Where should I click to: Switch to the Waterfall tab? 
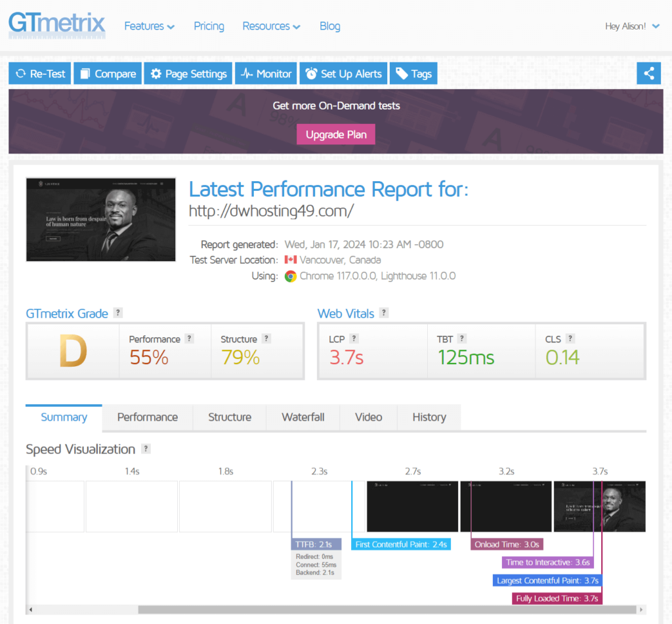click(x=303, y=417)
